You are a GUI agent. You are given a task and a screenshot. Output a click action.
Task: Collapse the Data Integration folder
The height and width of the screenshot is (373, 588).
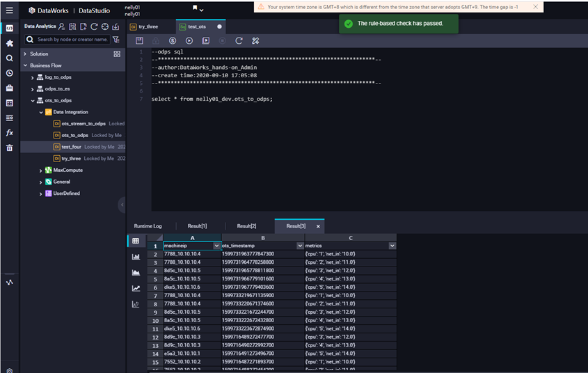tap(41, 113)
